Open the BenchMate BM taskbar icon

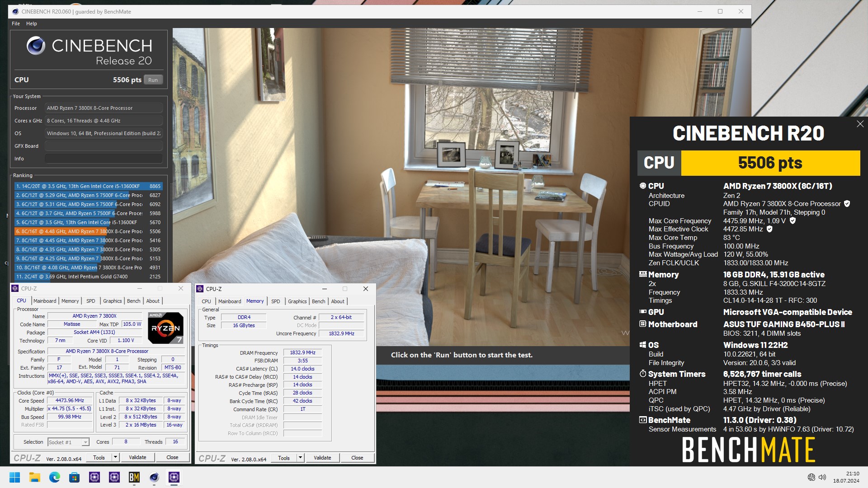pyautogui.click(x=134, y=477)
